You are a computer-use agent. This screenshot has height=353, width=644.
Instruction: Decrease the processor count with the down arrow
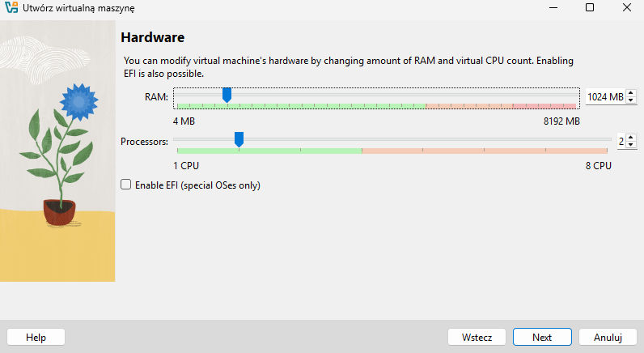coord(631,145)
